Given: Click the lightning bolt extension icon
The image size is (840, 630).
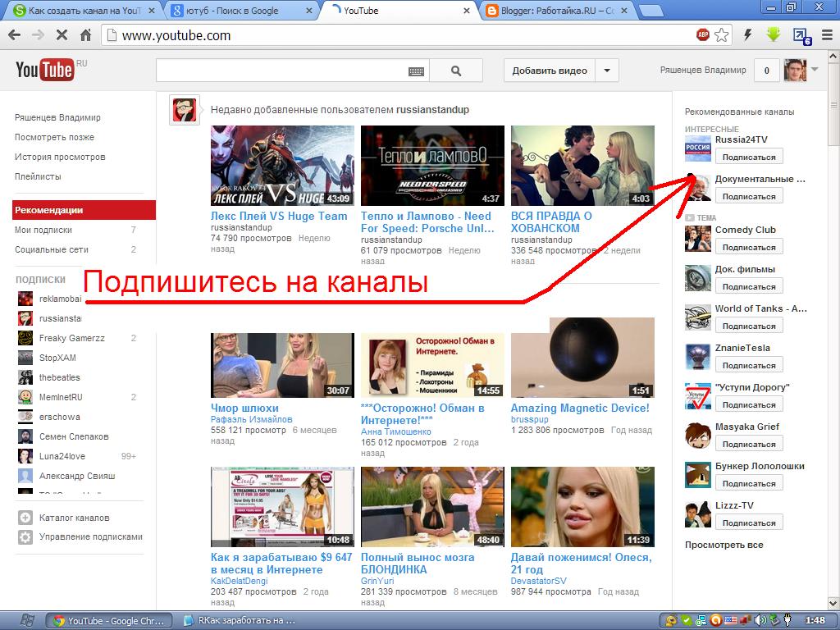Looking at the screenshot, I should pyautogui.click(x=748, y=35).
